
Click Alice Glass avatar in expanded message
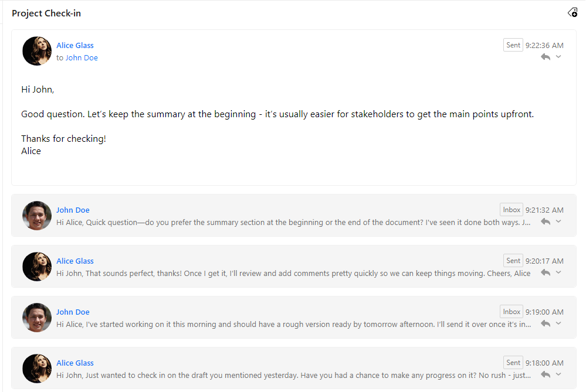coord(36,51)
